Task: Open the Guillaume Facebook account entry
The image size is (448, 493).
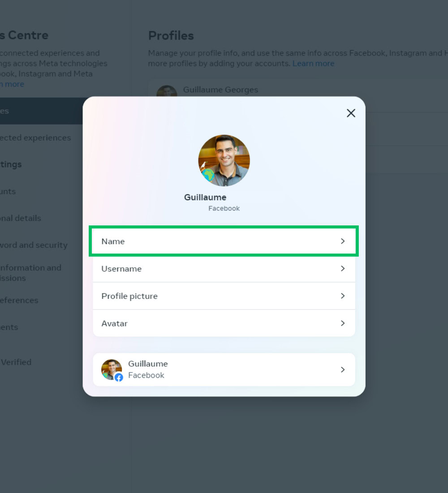Action: click(148, 369)
